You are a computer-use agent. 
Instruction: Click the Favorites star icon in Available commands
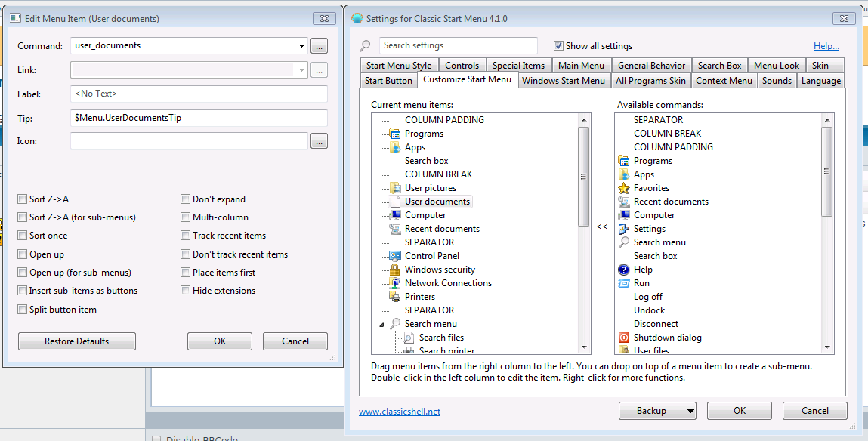coord(624,188)
